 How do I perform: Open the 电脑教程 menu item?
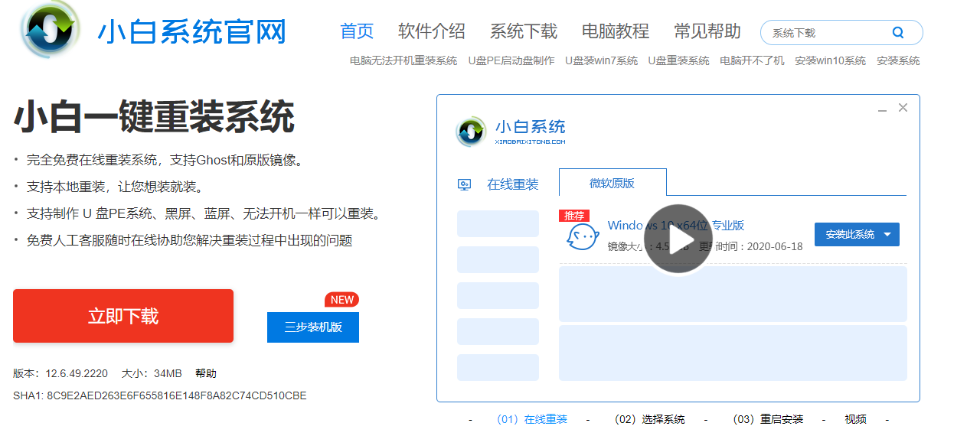click(616, 31)
